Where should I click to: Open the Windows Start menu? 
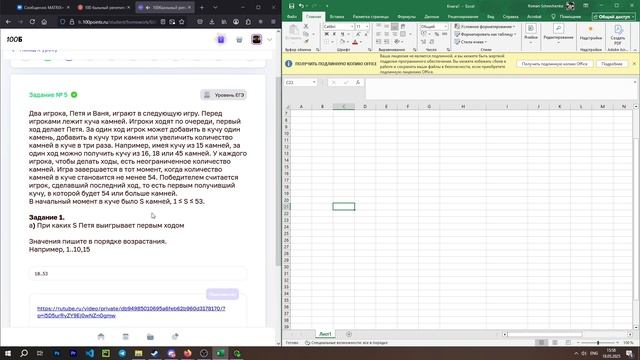(8, 353)
